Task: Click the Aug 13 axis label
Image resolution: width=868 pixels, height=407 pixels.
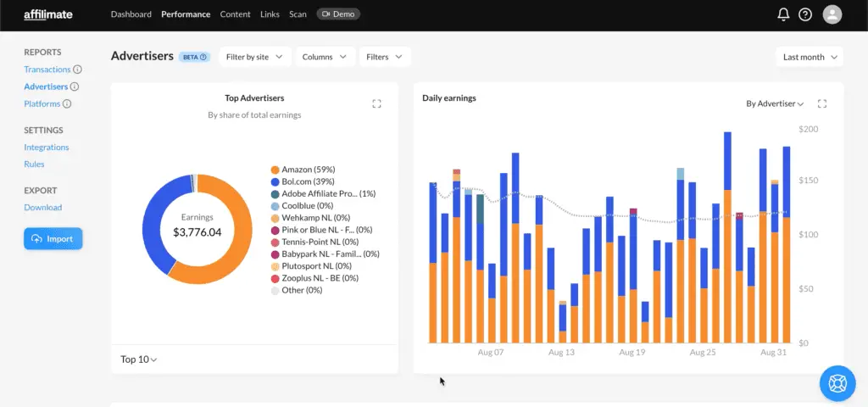Action: (562, 353)
